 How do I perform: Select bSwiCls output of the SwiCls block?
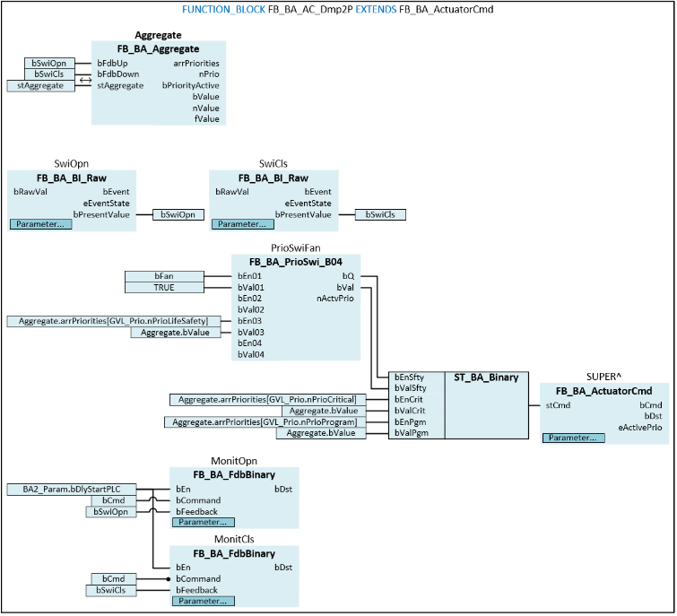tap(380, 214)
